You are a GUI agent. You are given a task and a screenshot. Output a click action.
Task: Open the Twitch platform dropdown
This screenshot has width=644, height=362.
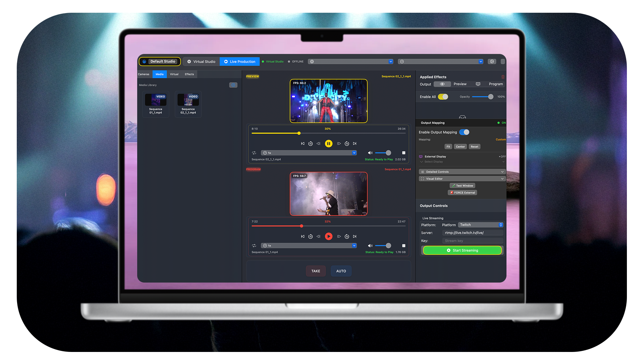480,225
